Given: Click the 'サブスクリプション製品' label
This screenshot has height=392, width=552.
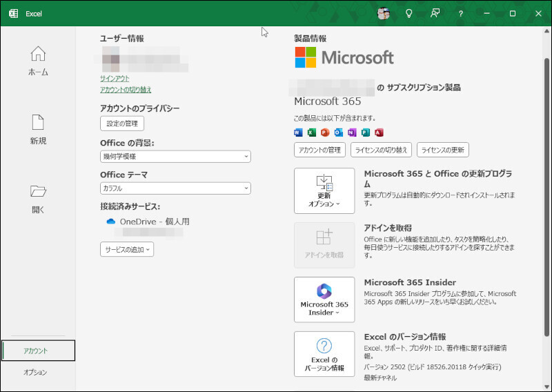Looking at the screenshot, I should click(424, 88).
